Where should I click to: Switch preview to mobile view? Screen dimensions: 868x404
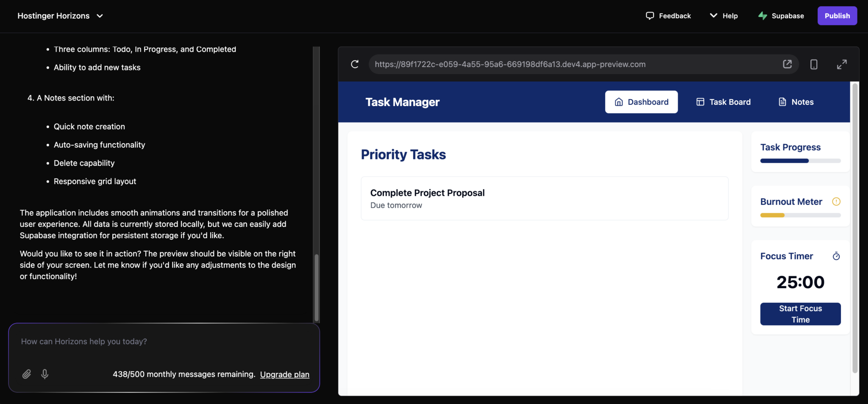[x=813, y=64]
